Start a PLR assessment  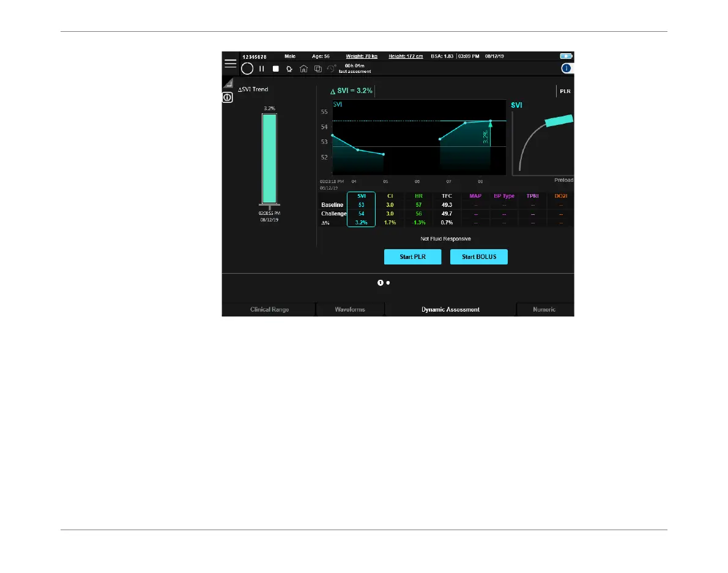(x=413, y=257)
